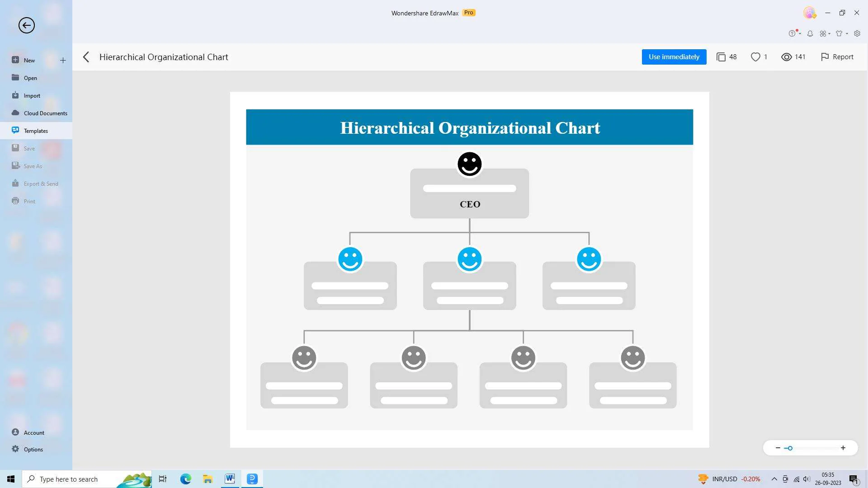Expand the notification bell dropdown

coord(810,33)
